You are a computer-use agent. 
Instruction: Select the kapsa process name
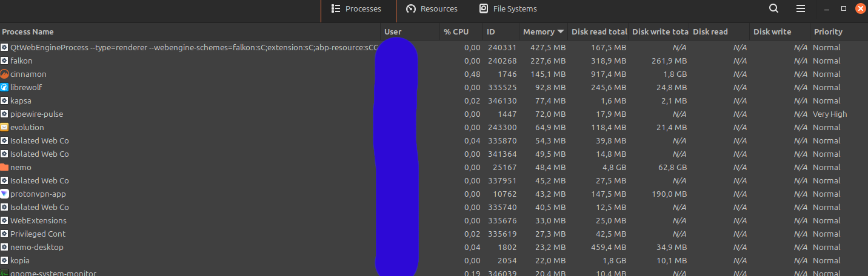click(21, 100)
